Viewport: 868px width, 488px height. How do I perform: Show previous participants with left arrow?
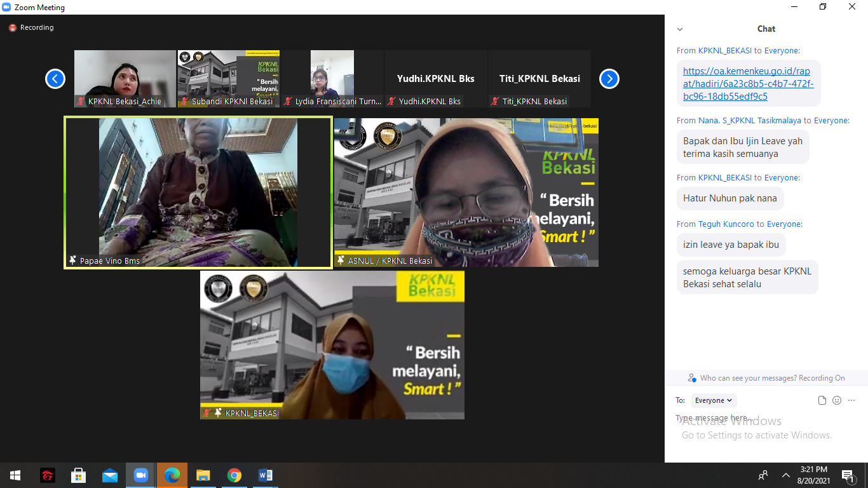tap(55, 79)
